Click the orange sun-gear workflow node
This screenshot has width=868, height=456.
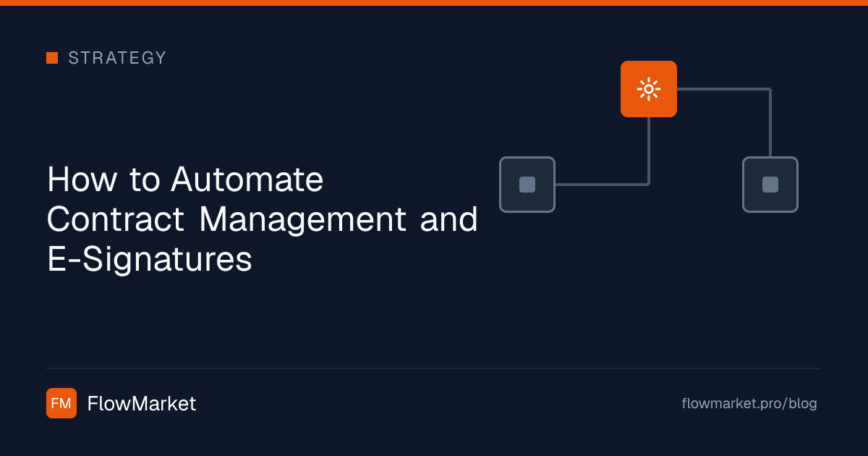click(649, 89)
